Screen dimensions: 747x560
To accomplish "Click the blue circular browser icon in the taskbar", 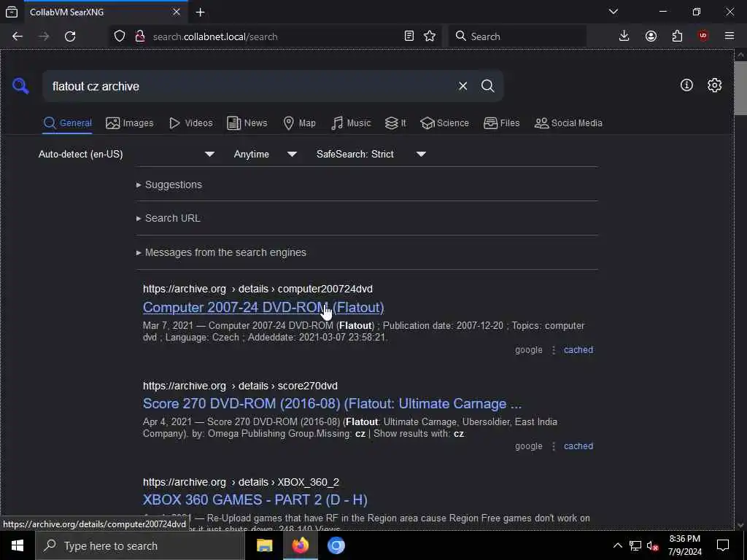I will (x=336, y=545).
